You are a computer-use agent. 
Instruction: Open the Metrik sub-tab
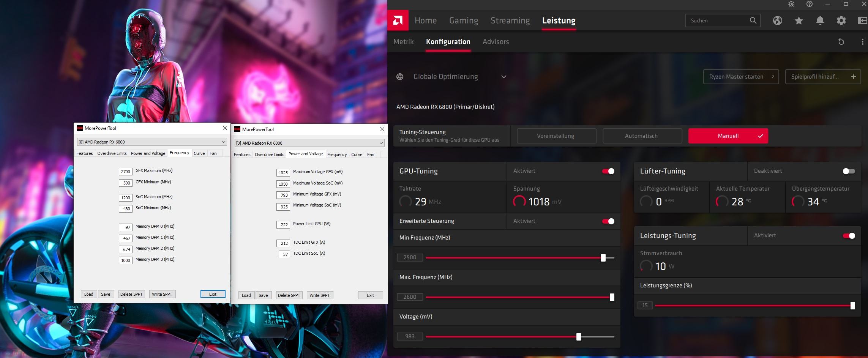tap(403, 42)
